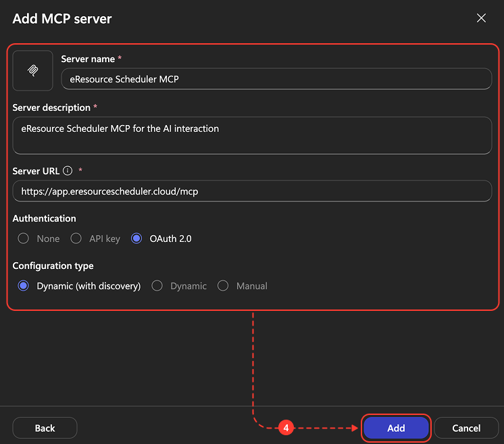The image size is (504, 444).
Task: Choose API key authentication
Action: (x=76, y=239)
